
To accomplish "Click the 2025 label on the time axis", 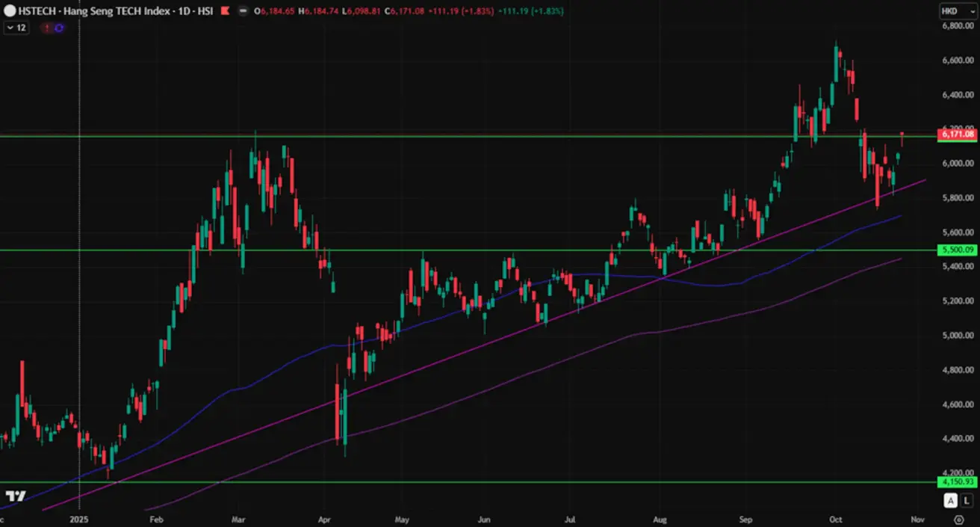I will coord(79,518).
